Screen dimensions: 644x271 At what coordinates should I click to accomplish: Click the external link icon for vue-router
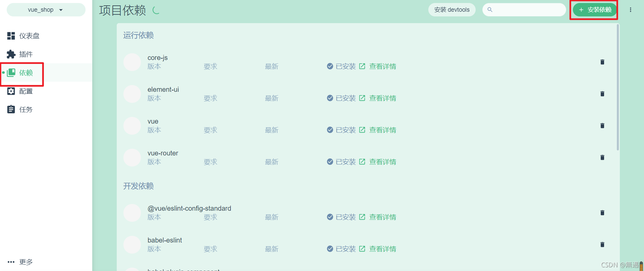(x=362, y=161)
